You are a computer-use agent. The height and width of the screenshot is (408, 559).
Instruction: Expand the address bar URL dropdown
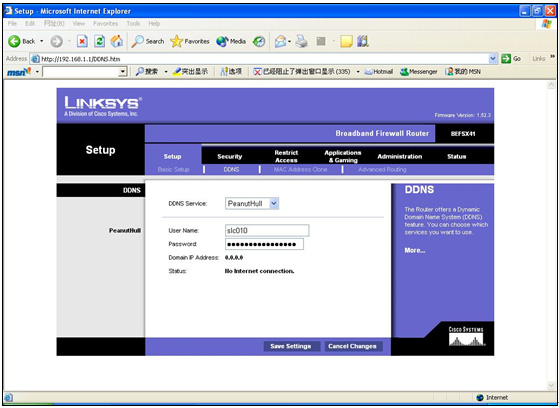click(x=493, y=58)
